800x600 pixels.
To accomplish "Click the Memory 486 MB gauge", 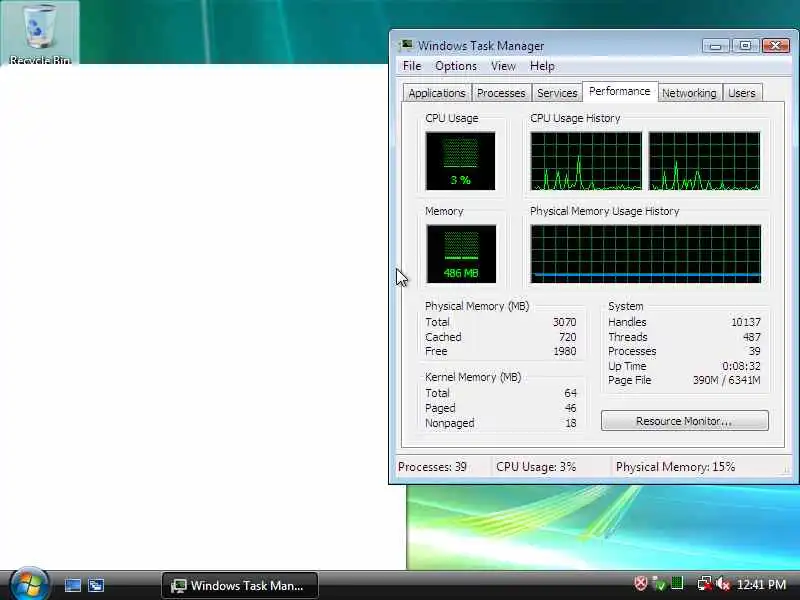I will click(x=461, y=254).
